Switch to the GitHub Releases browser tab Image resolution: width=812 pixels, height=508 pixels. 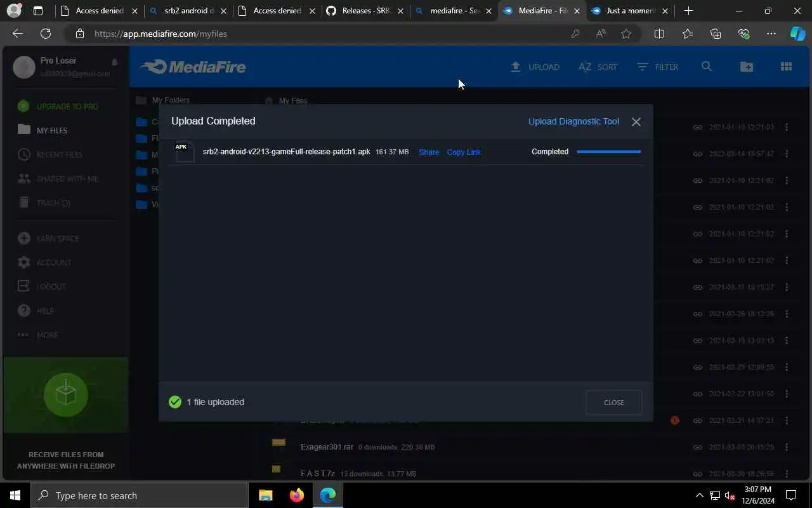point(365,11)
